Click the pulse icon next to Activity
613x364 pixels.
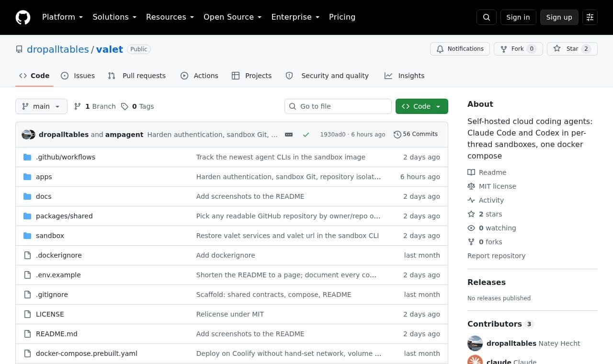click(471, 200)
